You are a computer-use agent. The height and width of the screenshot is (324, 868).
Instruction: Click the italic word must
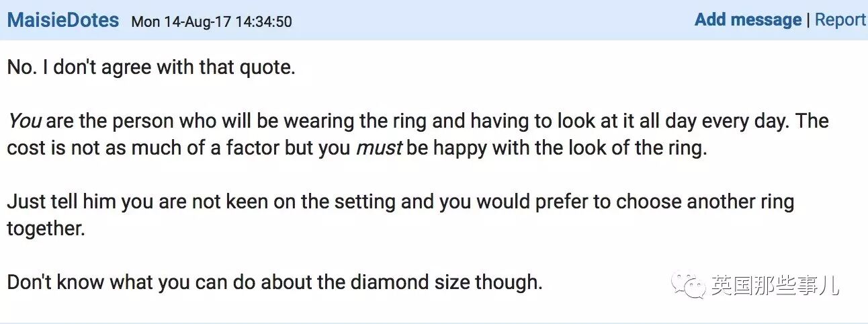(x=379, y=148)
